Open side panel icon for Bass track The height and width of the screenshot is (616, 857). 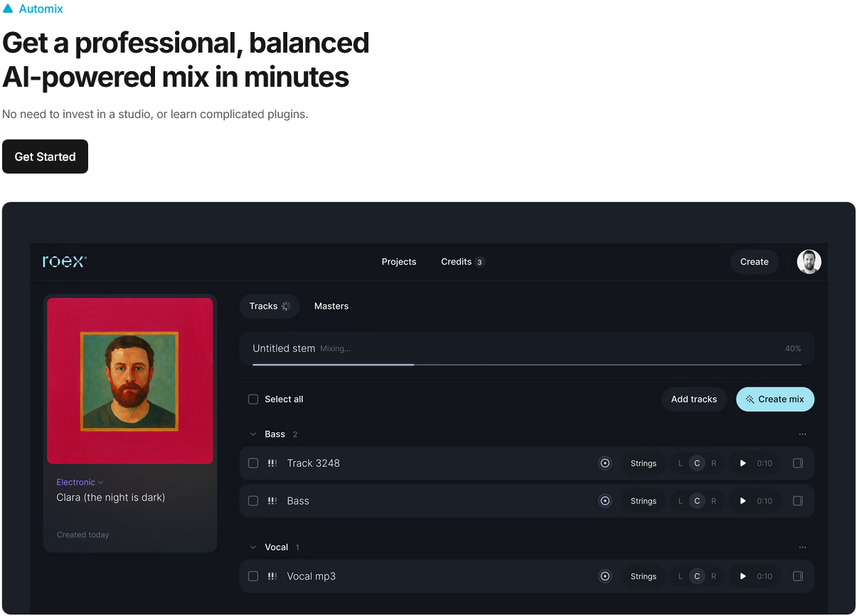[x=798, y=501]
